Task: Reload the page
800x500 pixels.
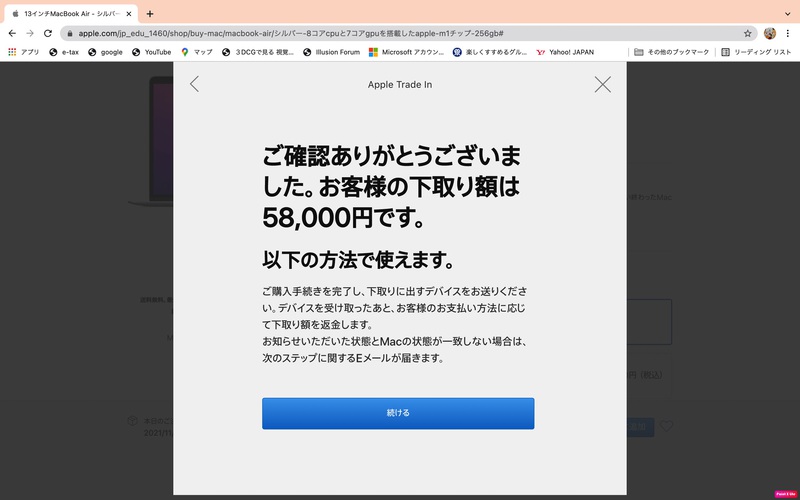Action: [x=48, y=33]
